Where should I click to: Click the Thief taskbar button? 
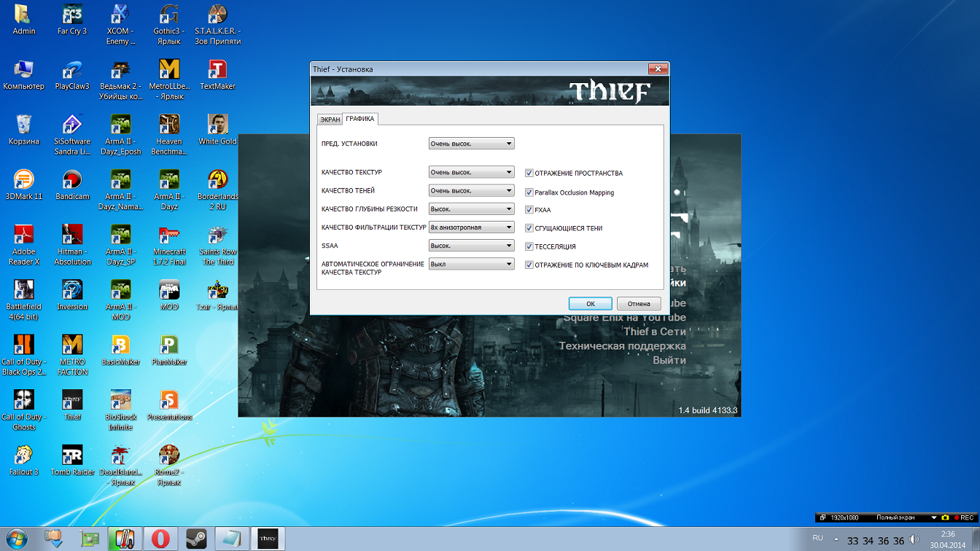pyautogui.click(x=268, y=539)
